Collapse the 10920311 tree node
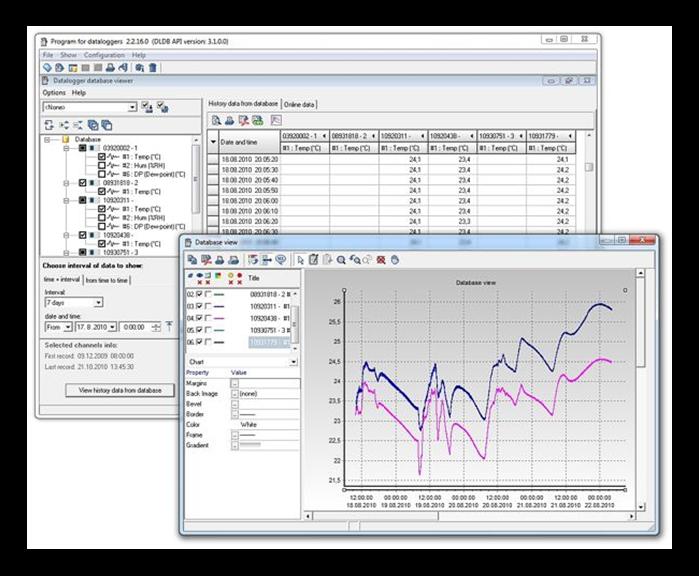This screenshot has width=699, height=576. 66,200
